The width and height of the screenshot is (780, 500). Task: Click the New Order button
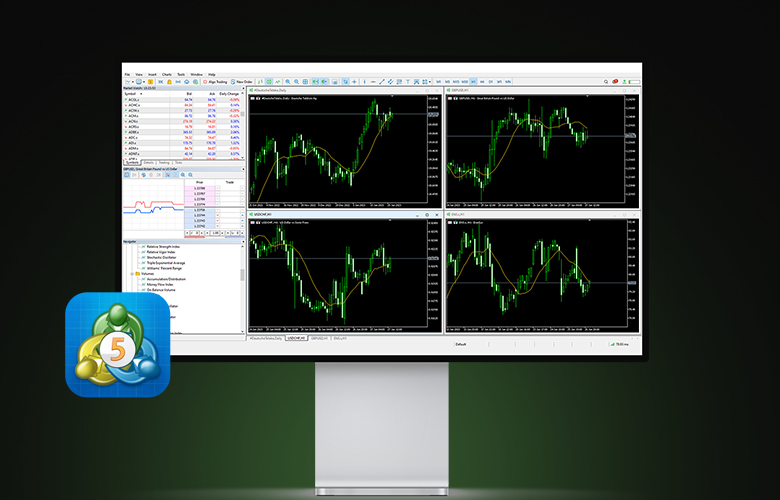(242, 82)
